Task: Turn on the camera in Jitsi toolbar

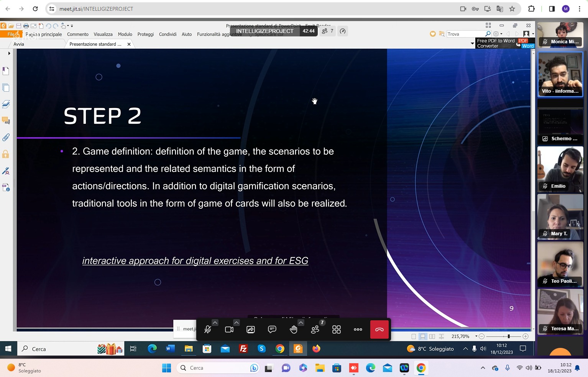Action: point(229,329)
